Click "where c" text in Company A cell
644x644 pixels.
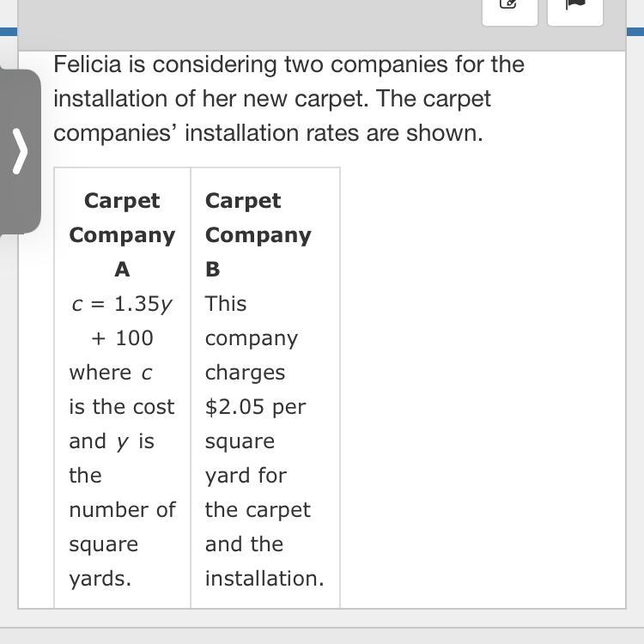coord(111,373)
